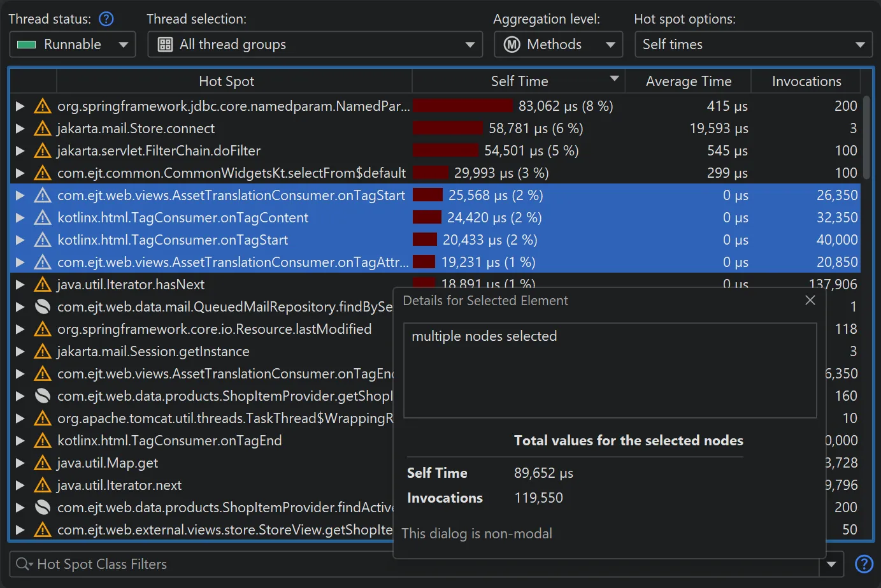This screenshot has height=588, width=881.
Task: Click filtered icon of QueuedMailRepository.findBySe row
Action: (43, 306)
